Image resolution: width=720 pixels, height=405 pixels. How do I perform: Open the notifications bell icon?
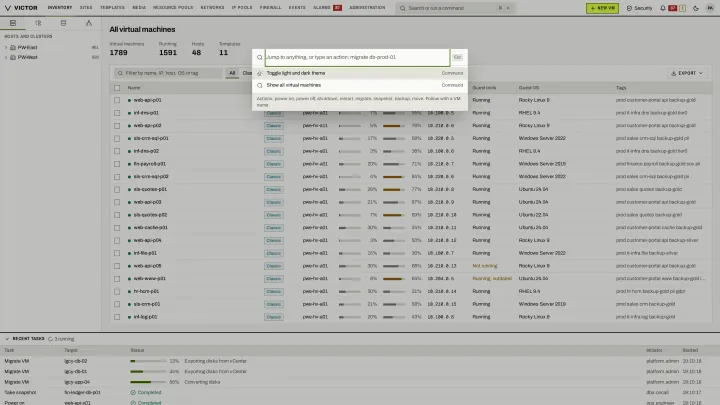click(x=663, y=8)
